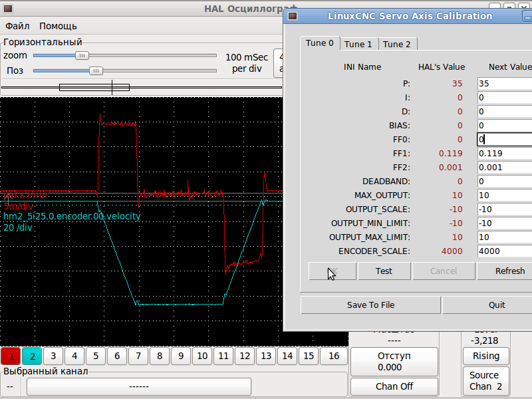Click the D next value field
532x399 pixels.
coord(505,112)
